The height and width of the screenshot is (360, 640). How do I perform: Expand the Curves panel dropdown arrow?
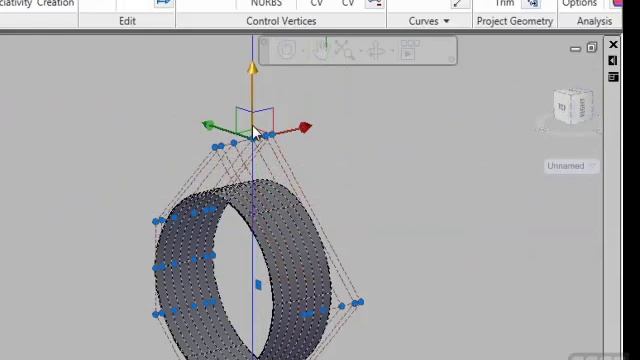point(447,21)
